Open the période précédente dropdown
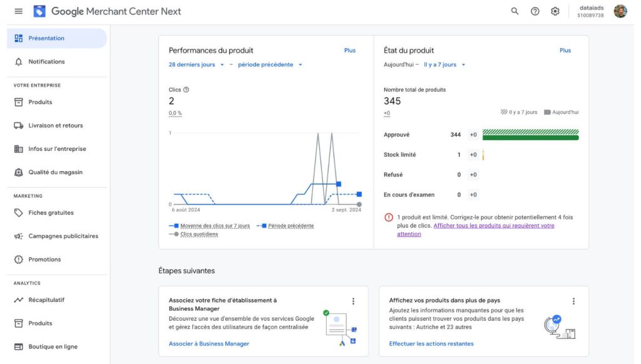Screen dimensions: 641x364 [270, 64]
